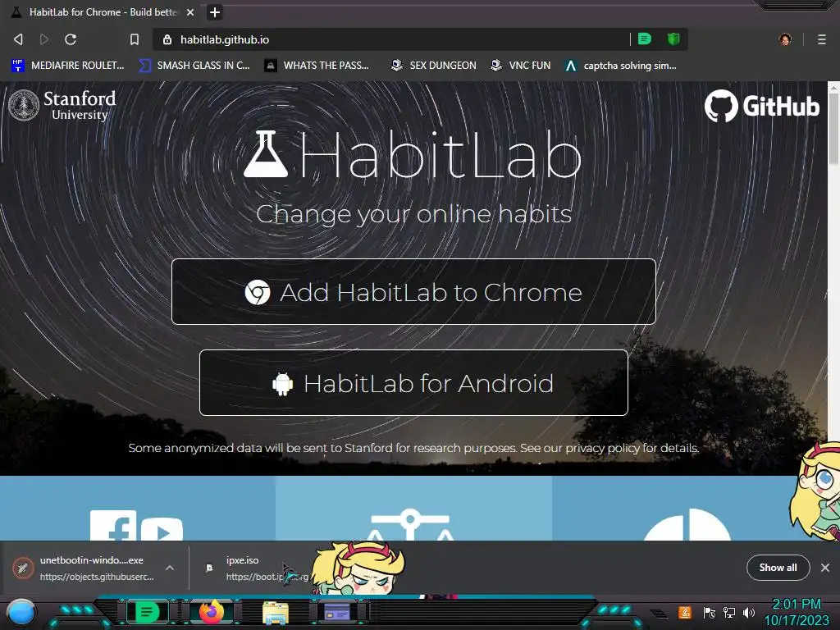840x630 pixels.
Task: Click the HabitLab flask logo
Action: tap(266, 153)
